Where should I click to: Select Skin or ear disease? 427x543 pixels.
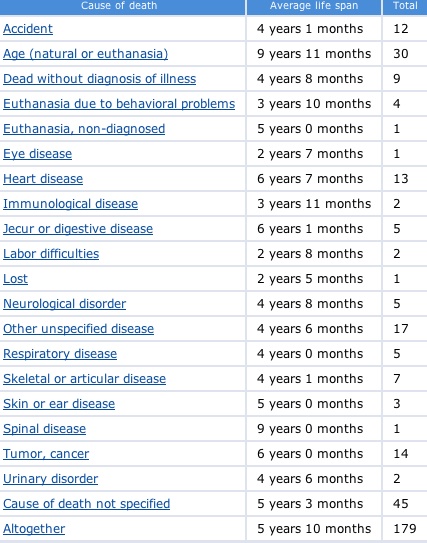tap(59, 403)
